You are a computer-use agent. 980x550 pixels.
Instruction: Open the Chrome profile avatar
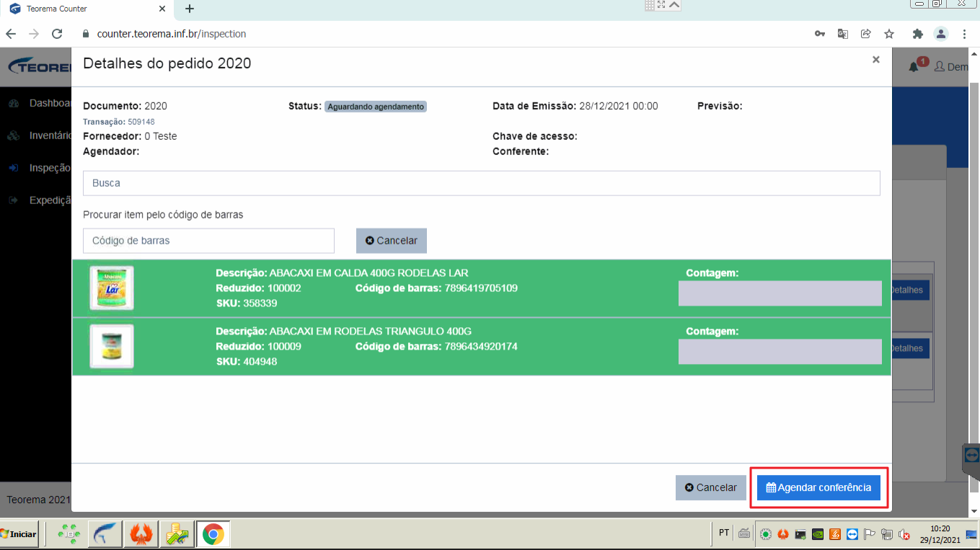click(x=941, y=34)
